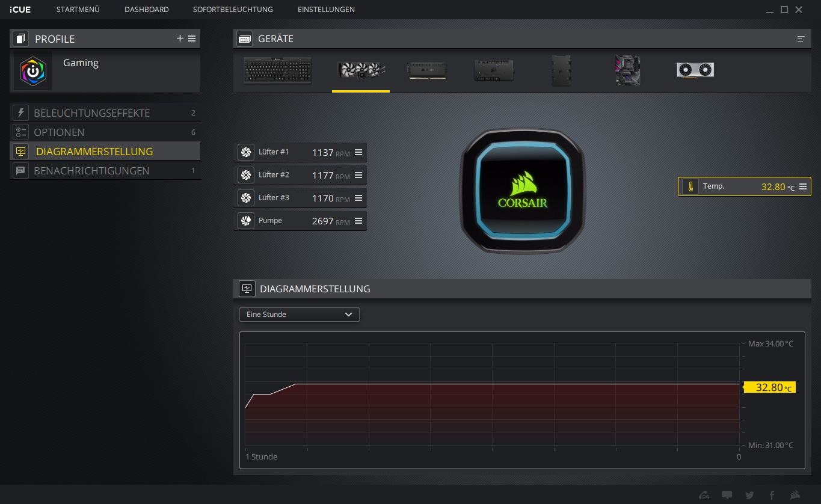821x504 pixels.
Task: Maximize the iCUE window
Action: pos(784,10)
